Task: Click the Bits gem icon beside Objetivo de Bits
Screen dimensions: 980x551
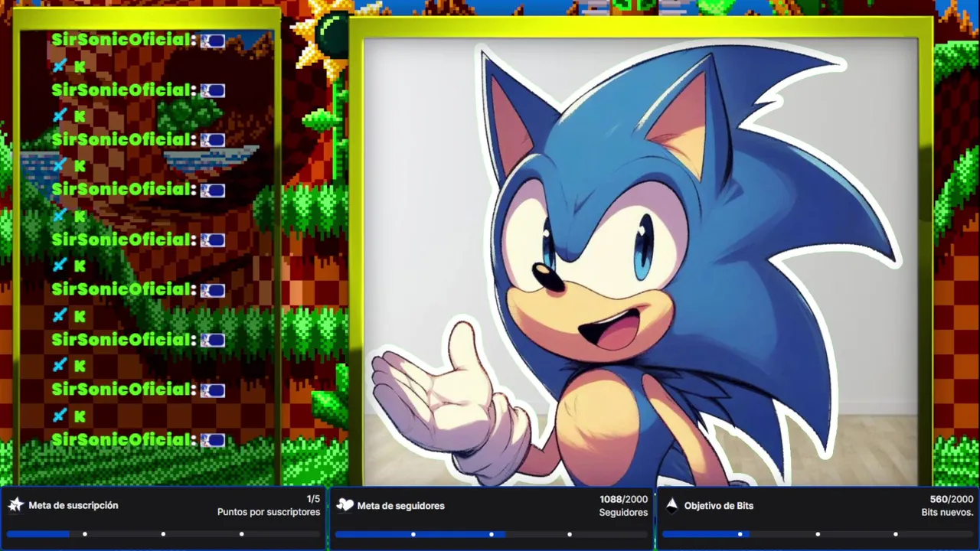Action: (x=671, y=505)
